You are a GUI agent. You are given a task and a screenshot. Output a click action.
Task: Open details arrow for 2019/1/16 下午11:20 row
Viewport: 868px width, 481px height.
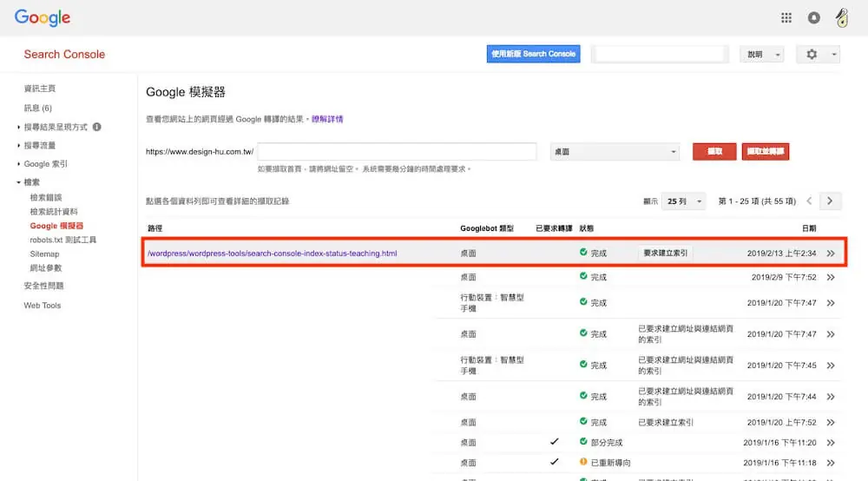point(831,443)
